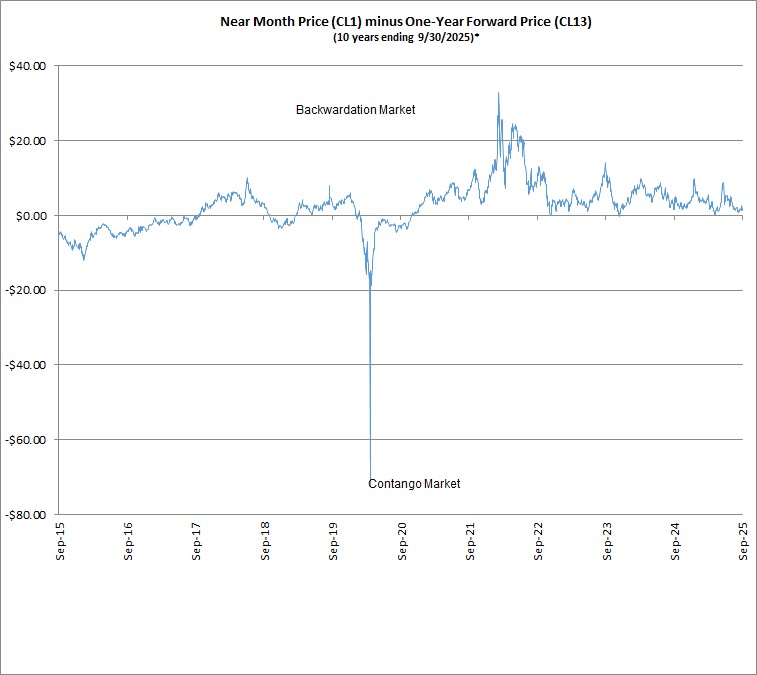Click the -$60.00 y-axis label
The height and width of the screenshot is (675, 757).
(x=27, y=440)
